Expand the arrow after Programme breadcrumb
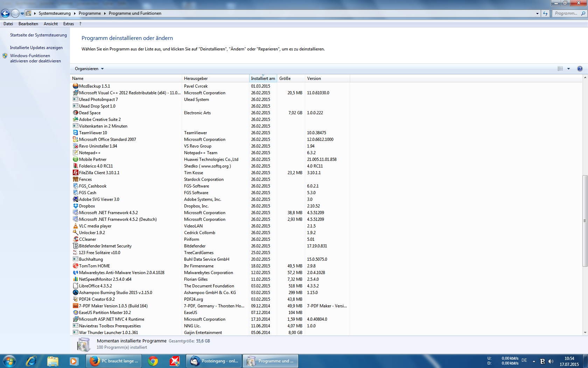Viewport: 588px width, 368px height. [x=105, y=13]
